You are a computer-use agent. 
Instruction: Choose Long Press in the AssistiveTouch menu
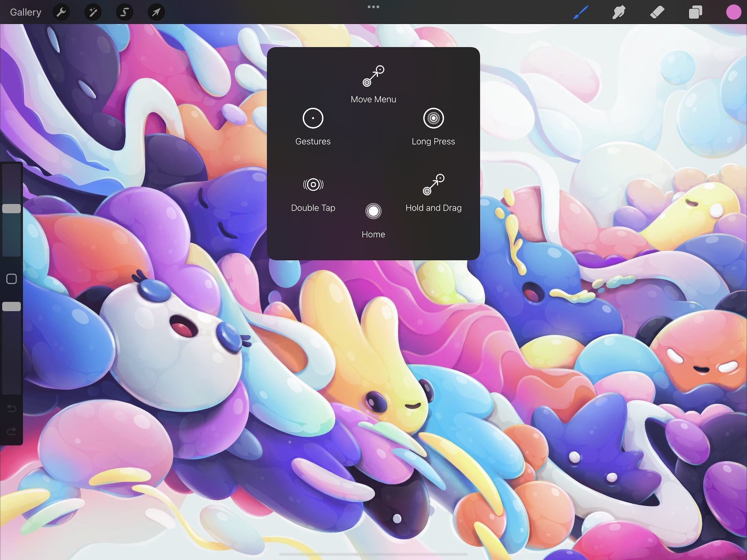[433, 127]
